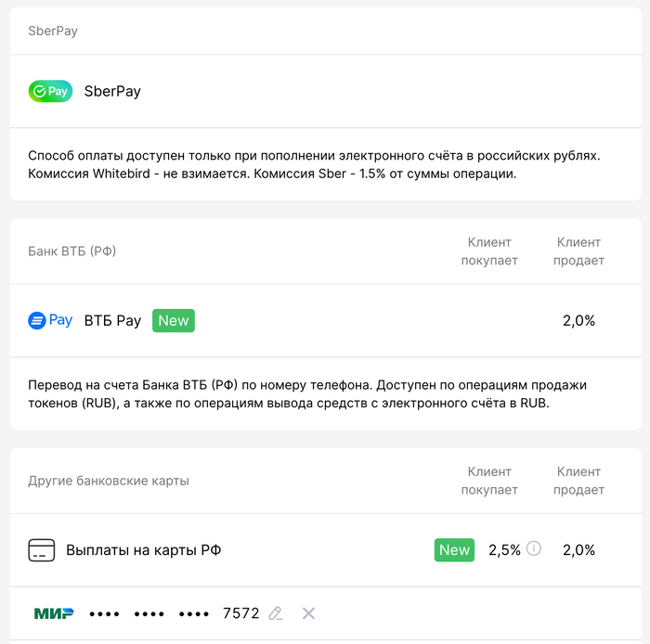650x644 pixels.
Task: Click the masked card number ending 7572
Action: coord(175,613)
